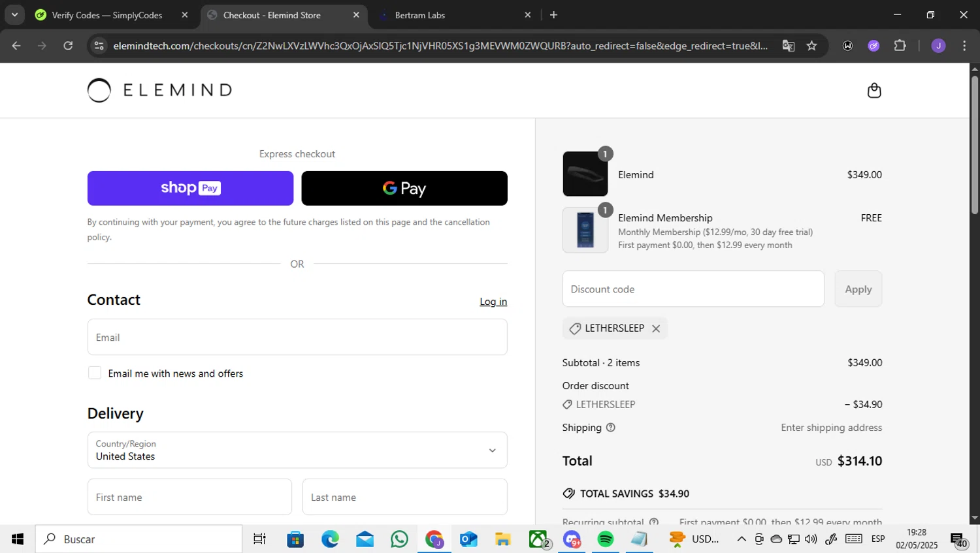This screenshot has width=980, height=553.
Task: Click the Elemind headband product thumbnail
Action: click(x=585, y=174)
